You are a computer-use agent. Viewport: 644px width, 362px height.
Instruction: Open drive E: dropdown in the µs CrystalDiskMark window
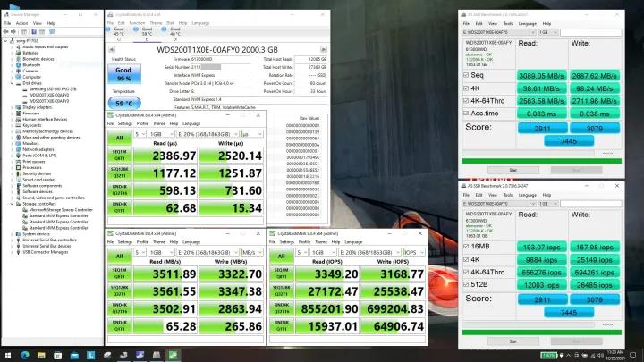pos(208,134)
